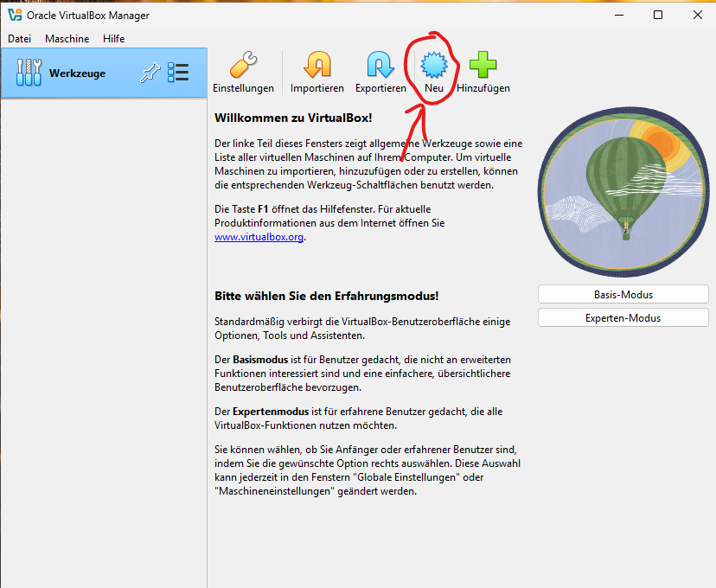Choose the Experten-Modus button

[623, 317]
